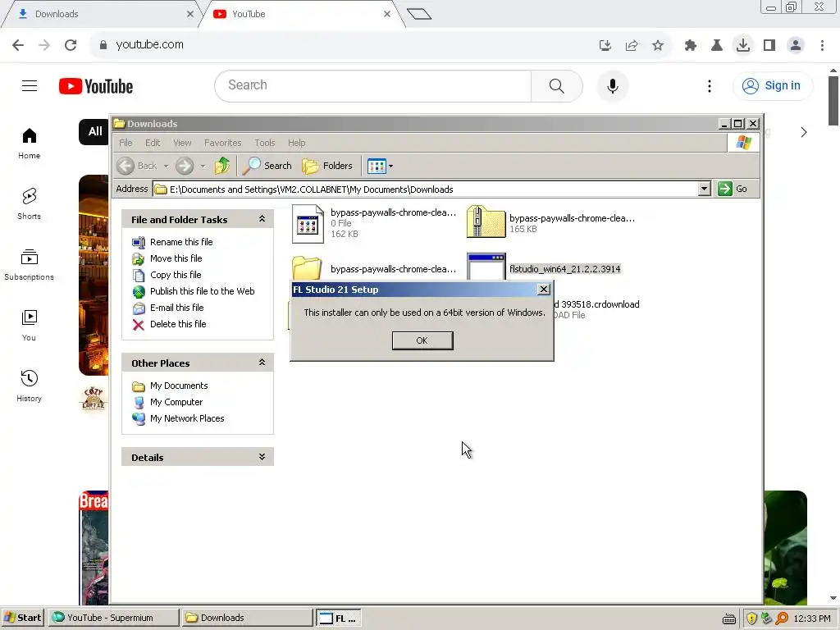Viewport: 840px width, 630px height.
Task: Toggle the Folders pane button
Action: [x=327, y=166]
